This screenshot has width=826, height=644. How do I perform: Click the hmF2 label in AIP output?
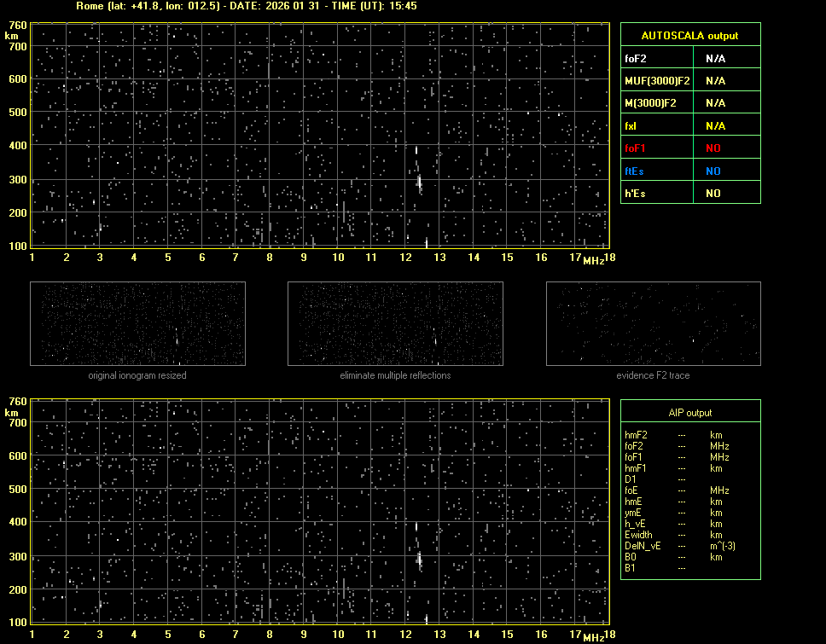(637, 435)
